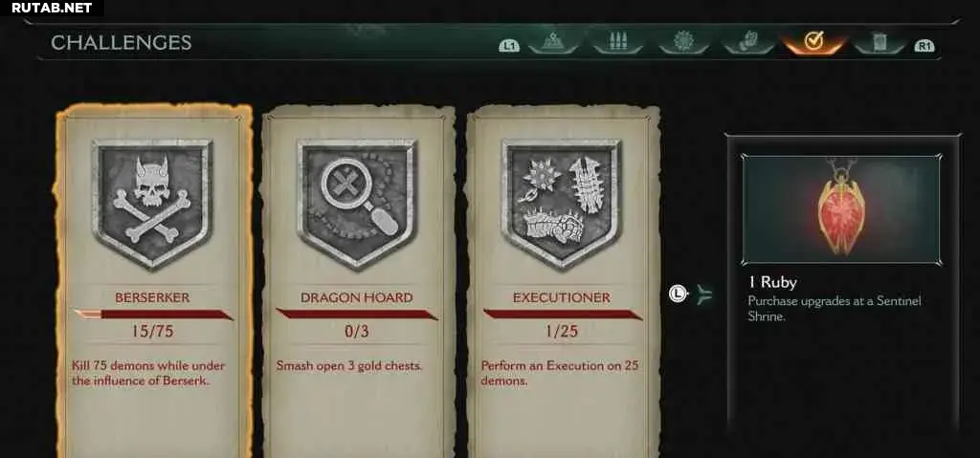
Task: Click the L1 previous tab indicator
Action: pyautogui.click(x=509, y=46)
